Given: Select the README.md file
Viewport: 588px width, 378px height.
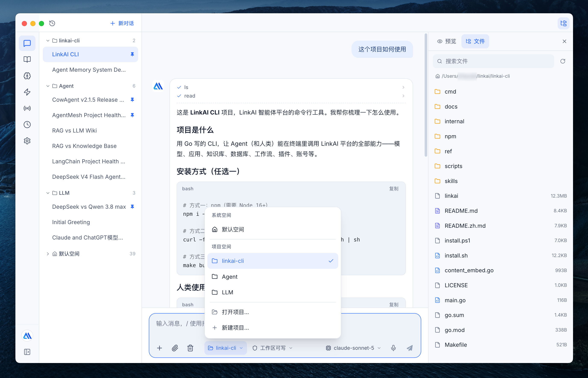Looking at the screenshot, I should point(501,211).
